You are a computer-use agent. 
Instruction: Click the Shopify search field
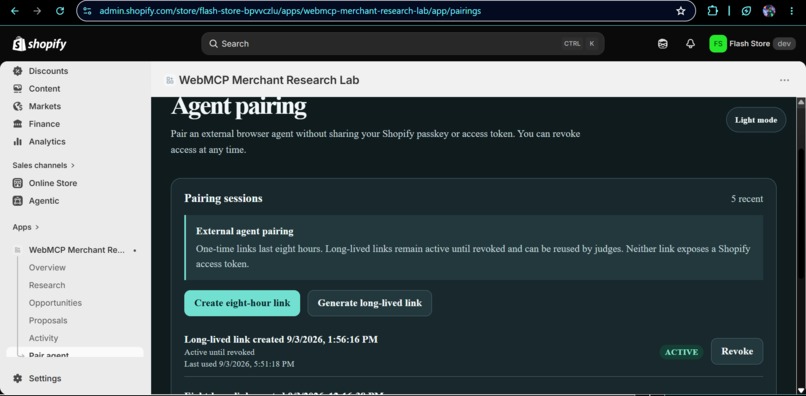click(x=402, y=44)
